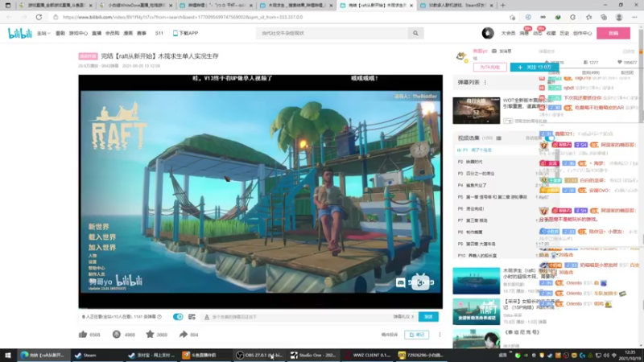The width and height of the screenshot is (644, 362).
Task: Like the video with the thumbs-up icon
Action: point(83,335)
